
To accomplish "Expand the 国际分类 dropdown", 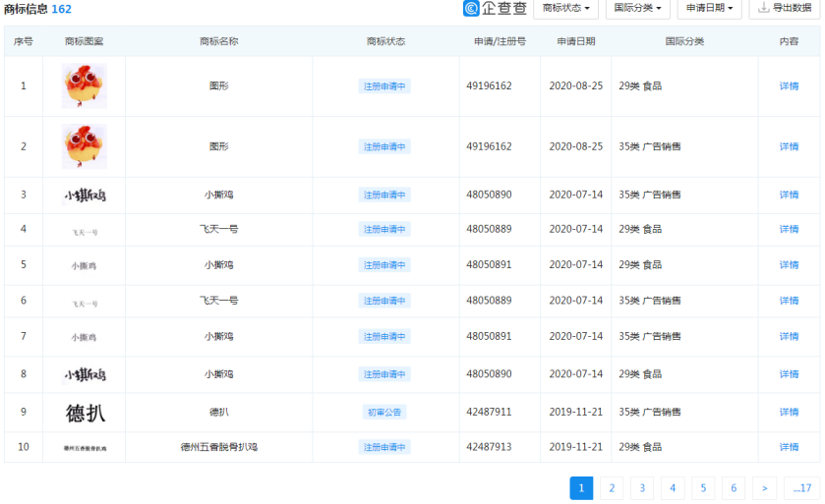I will pos(639,8).
